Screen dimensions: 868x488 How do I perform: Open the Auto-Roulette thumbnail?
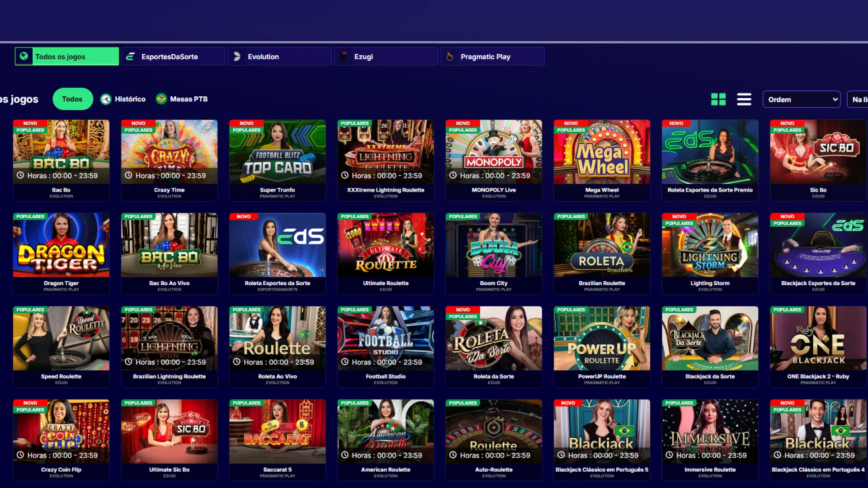coord(494,432)
